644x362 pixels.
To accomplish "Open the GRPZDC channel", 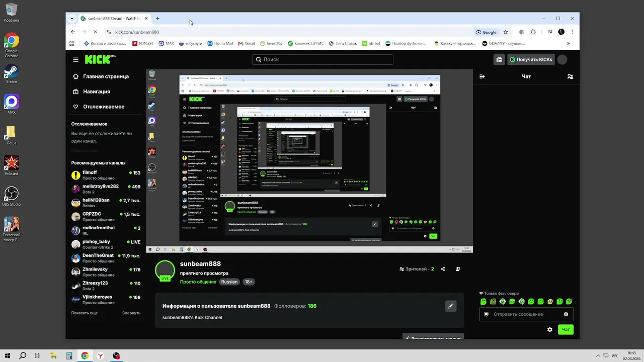I will pos(106,217).
